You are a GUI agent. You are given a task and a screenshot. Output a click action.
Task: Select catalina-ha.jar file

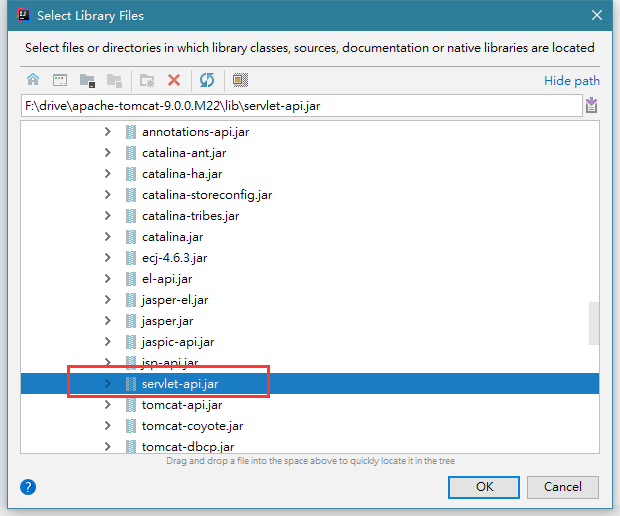[182, 174]
